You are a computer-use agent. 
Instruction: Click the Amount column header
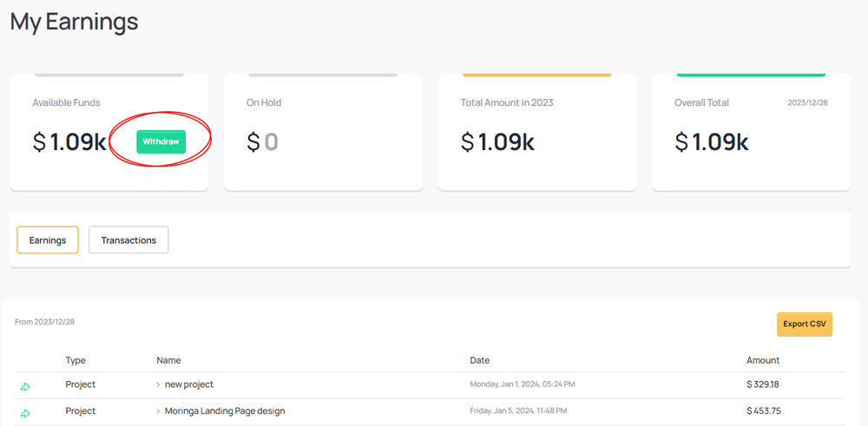pos(763,360)
